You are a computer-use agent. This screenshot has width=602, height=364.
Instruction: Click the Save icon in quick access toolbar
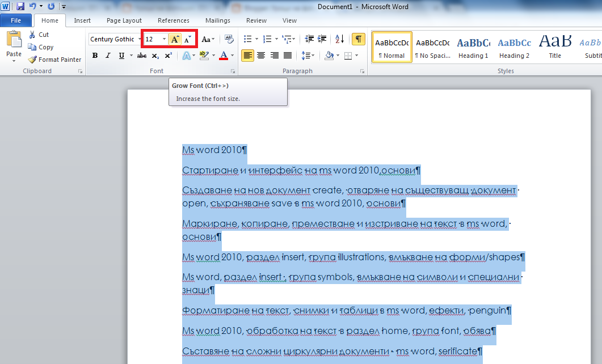20,7
